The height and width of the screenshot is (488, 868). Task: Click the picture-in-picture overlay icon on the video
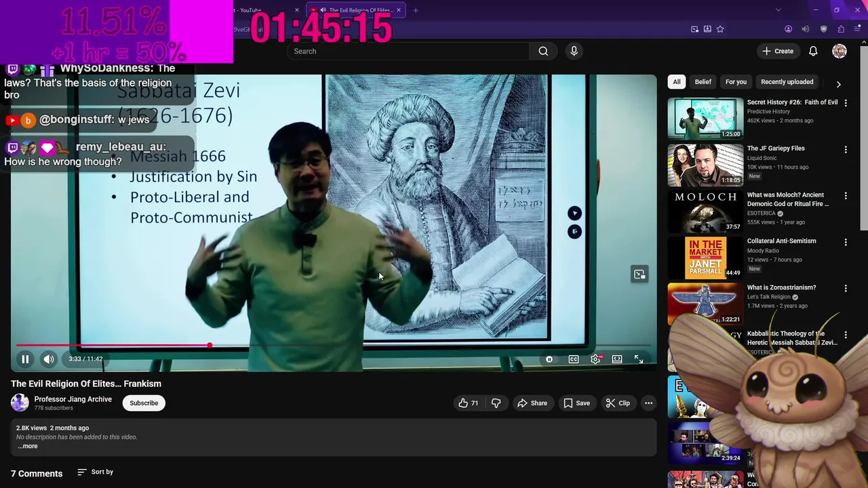click(639, 274)
